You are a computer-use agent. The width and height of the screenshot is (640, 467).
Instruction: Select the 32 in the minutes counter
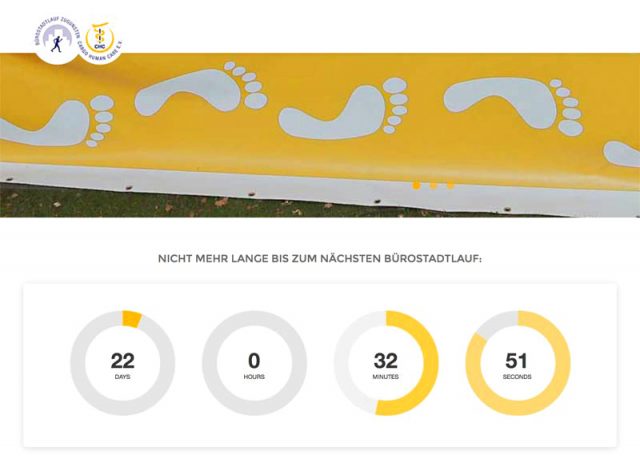(x=386, y=361)
